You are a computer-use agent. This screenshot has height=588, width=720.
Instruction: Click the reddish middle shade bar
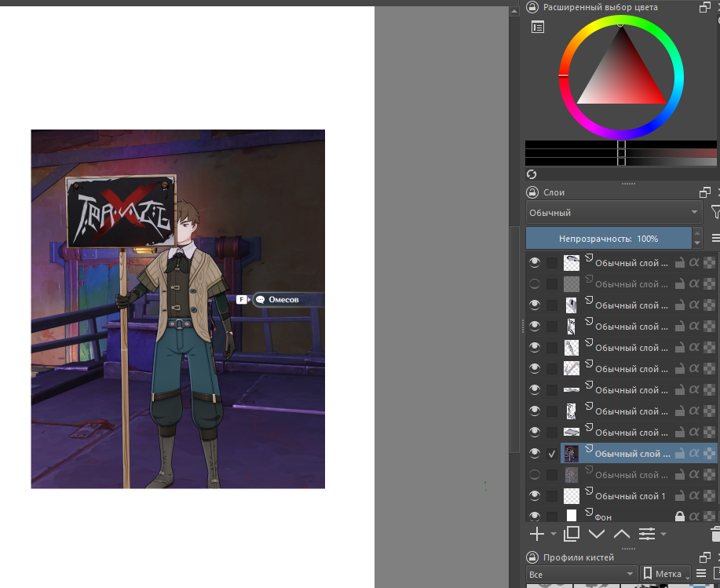tap(621, 153)
